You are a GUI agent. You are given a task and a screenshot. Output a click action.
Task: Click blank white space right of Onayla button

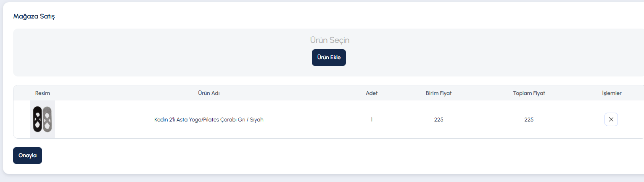point(294,156)
